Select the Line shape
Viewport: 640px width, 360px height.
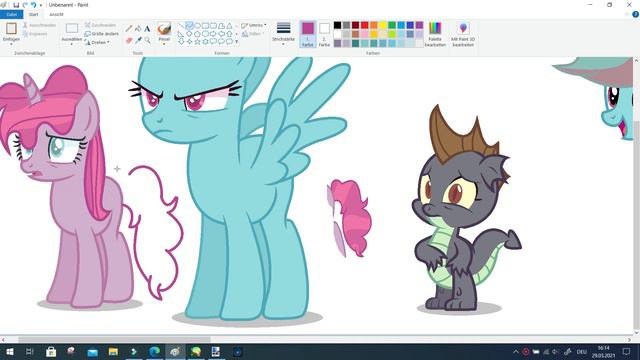(181, 26)
